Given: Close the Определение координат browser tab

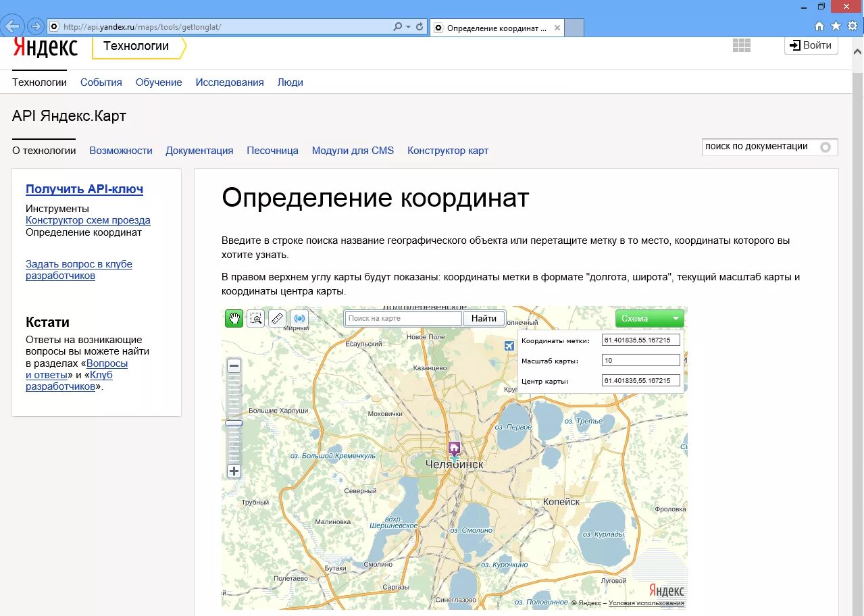Looking at the screenshot, I should 557,28.
